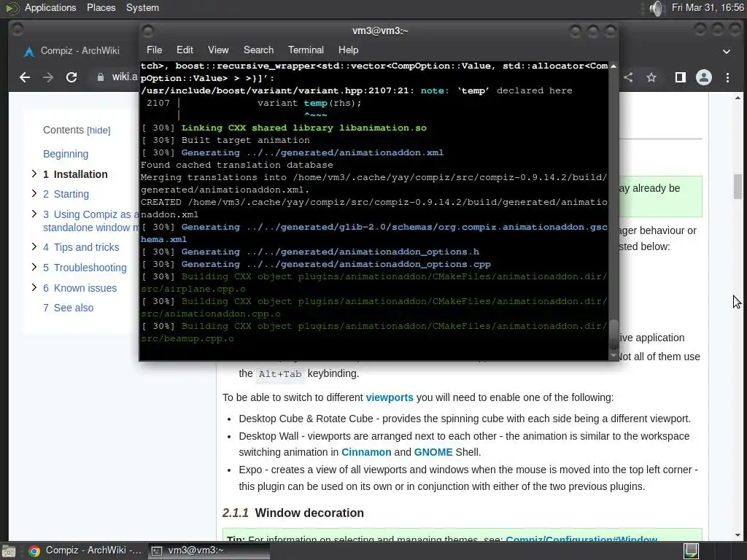Open the tab search chevron in Chrome

point(727,52)
